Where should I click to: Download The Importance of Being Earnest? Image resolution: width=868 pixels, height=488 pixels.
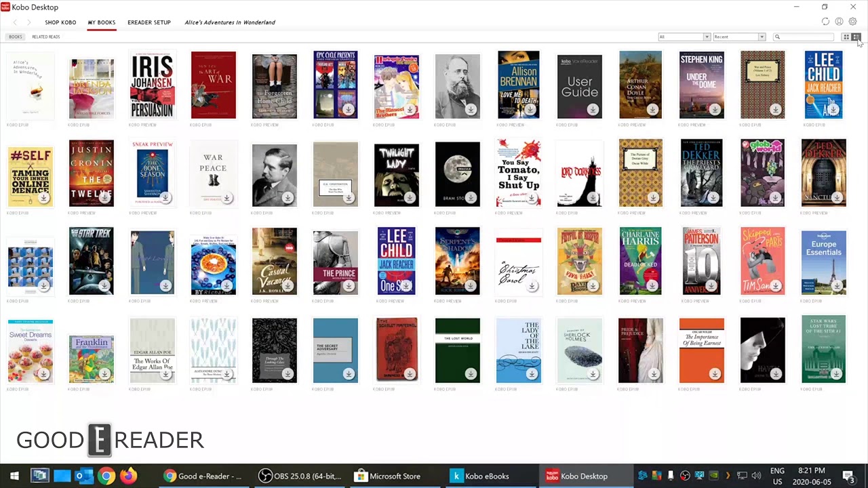click(x=715, y=373)
